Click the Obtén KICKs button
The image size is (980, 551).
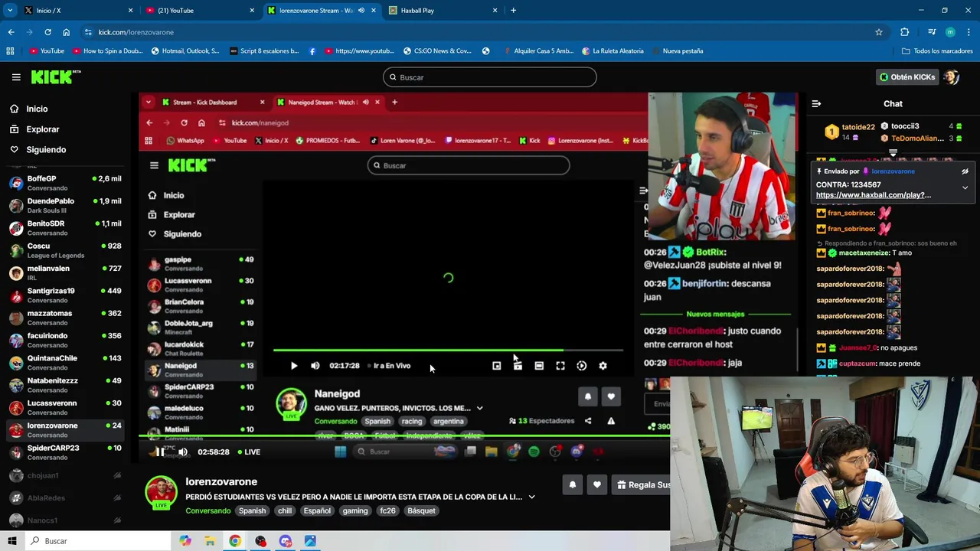907,77
